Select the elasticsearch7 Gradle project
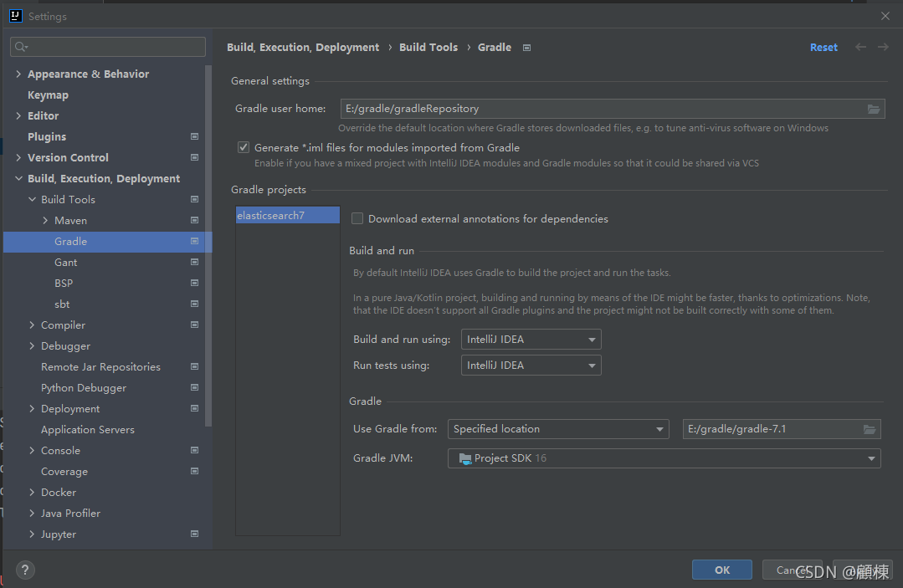This screenshot has height=588, width=903. [x=287, y=215]
